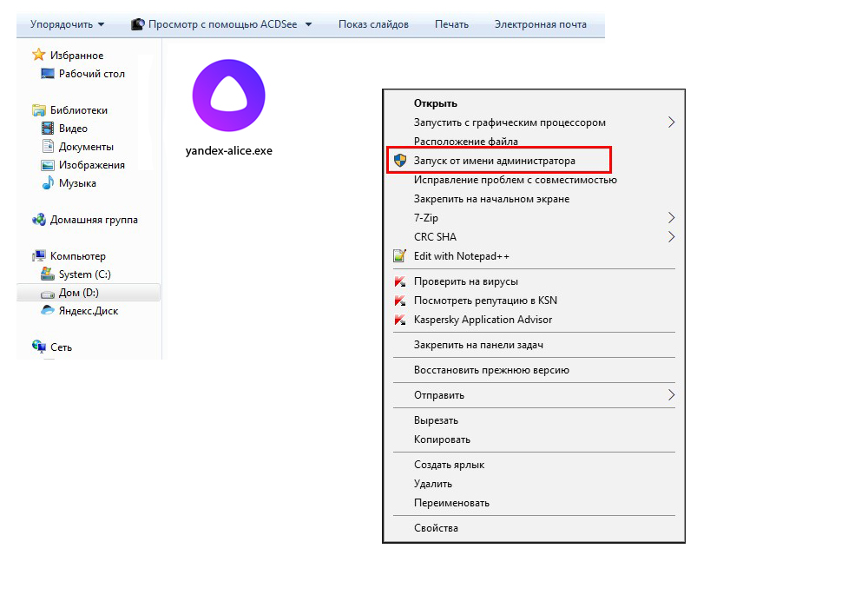The height and width of the screenshot is (608, 868).
Task: Click the Показ слайдов toolbar button
Action: [x=373, y=24]
